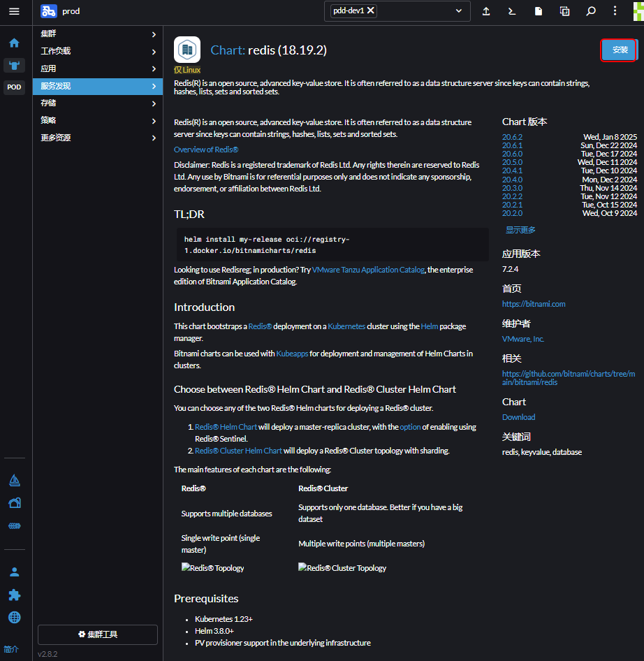This screenshot has height=661, width=644.
Task: Open the option link about Sentinel
Action: 410,427
